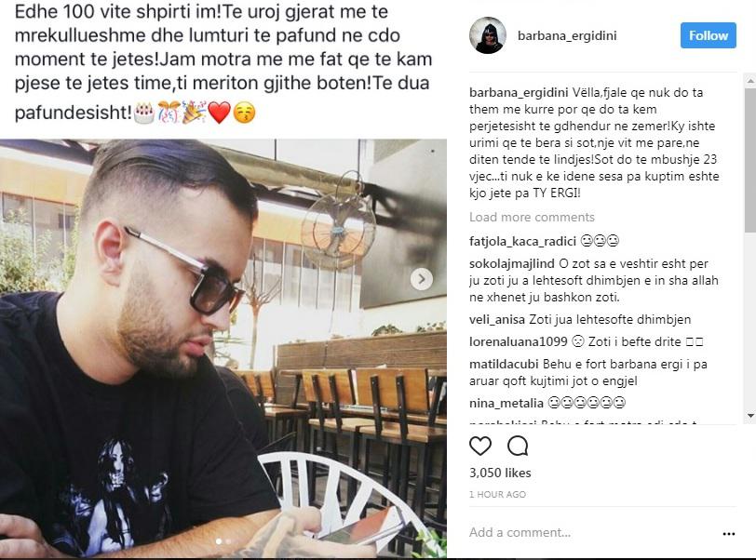756x560 pixels.
Task: Open veli_anisa profile link
Action: tap(497, 319)
